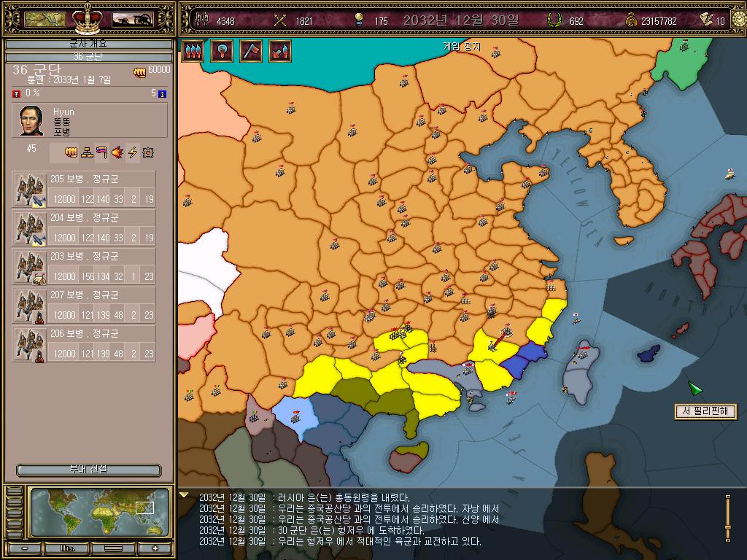Select the 207 보병 , 정규군 row
747x560 pixels.
[x=84, y=306]
